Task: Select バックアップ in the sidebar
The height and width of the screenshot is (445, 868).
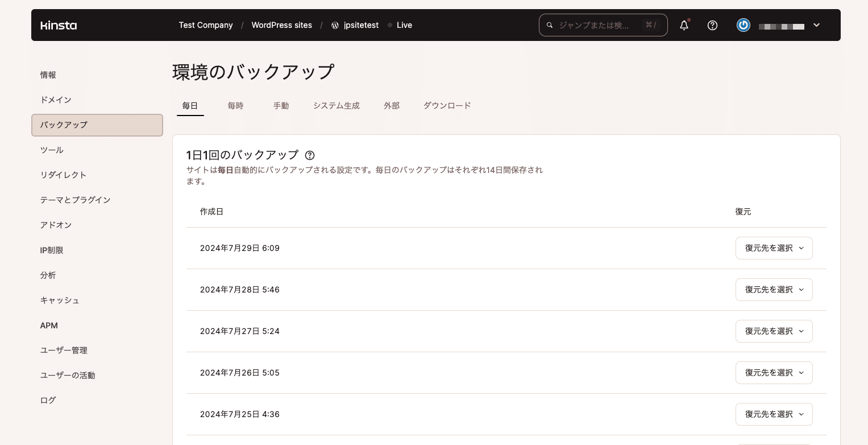Action: 64,125
